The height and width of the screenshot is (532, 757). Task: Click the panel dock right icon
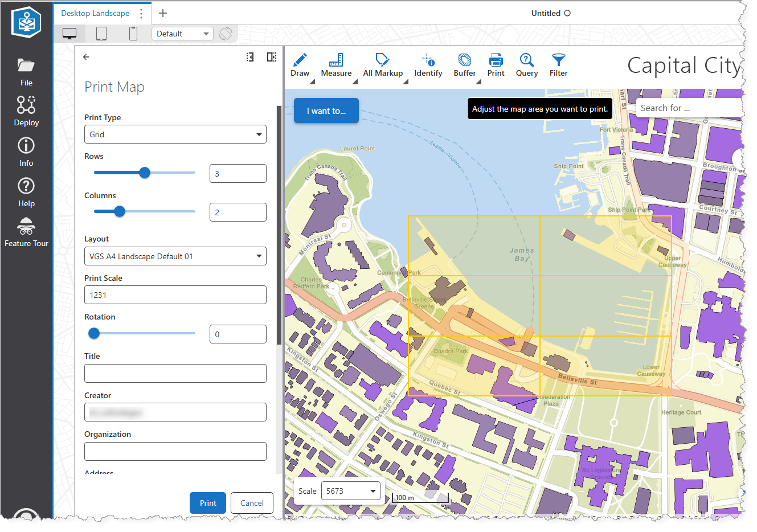[x=272, y=57]
